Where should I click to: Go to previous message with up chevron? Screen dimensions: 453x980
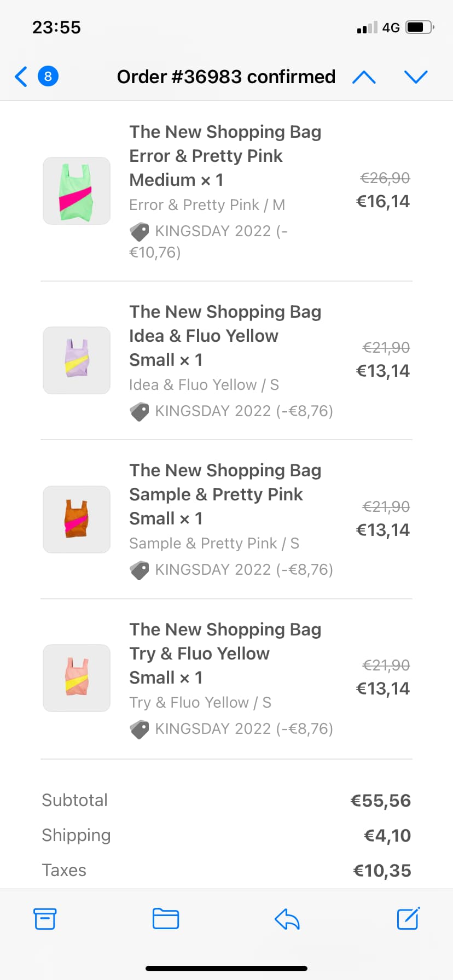(364, 77)
